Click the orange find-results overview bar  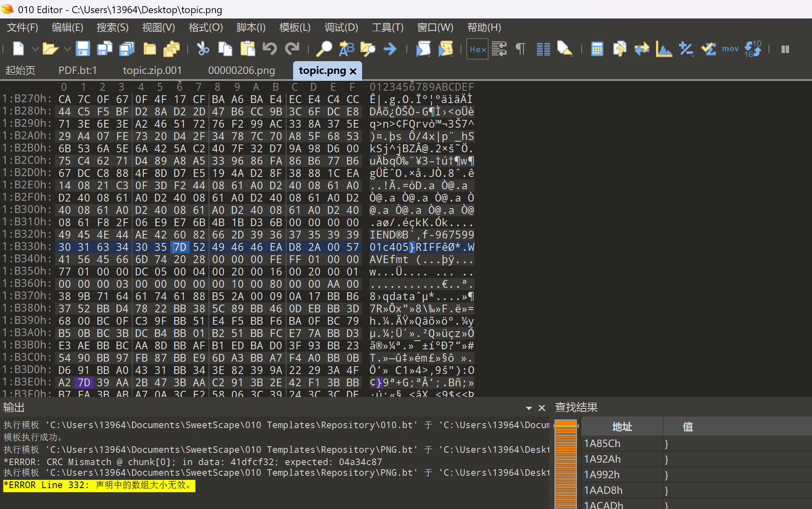coord(566,464)
